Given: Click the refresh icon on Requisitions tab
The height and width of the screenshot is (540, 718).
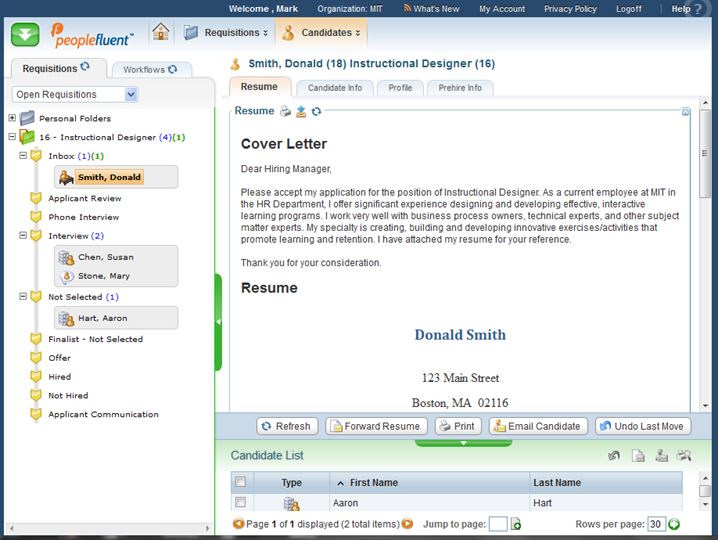Looking at the screenshot, I should 85,68.
